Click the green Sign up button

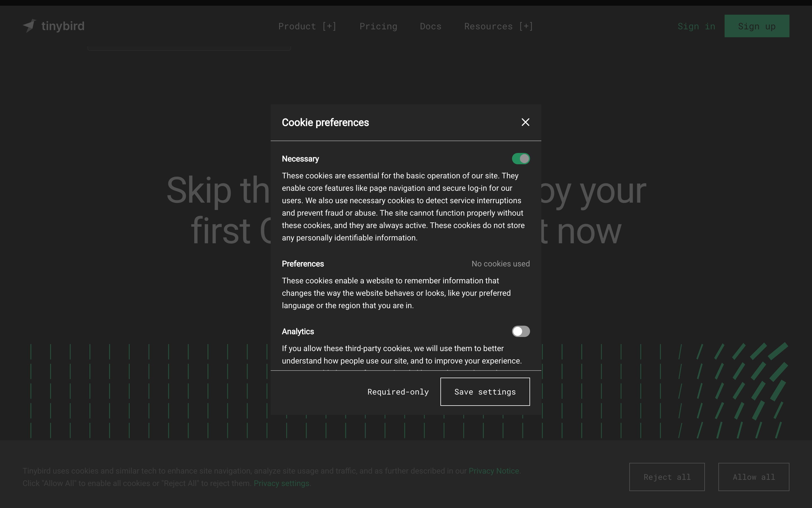(x=757, y=26)
